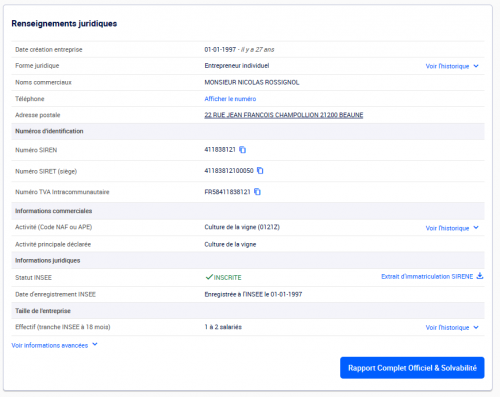The image size is (500, 397).
Task: Click Renseignements juridiques heading
Action: [x=64, y=24]
